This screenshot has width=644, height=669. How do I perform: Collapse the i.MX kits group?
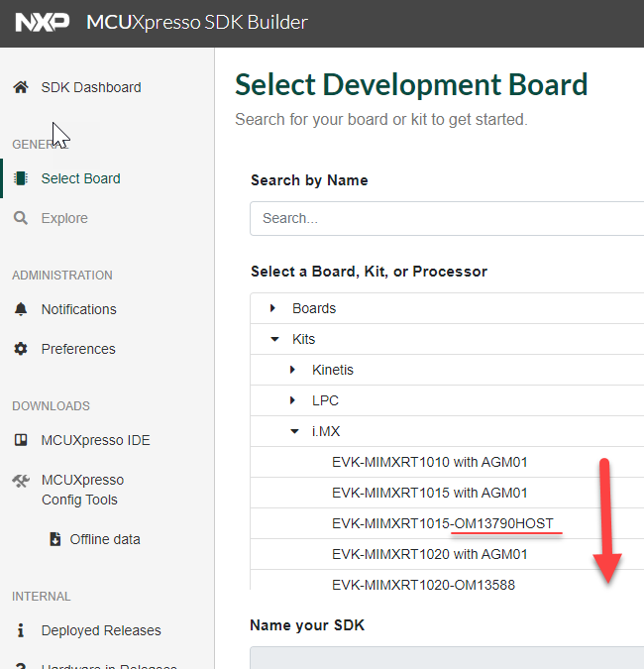click(x=293, y=431)
